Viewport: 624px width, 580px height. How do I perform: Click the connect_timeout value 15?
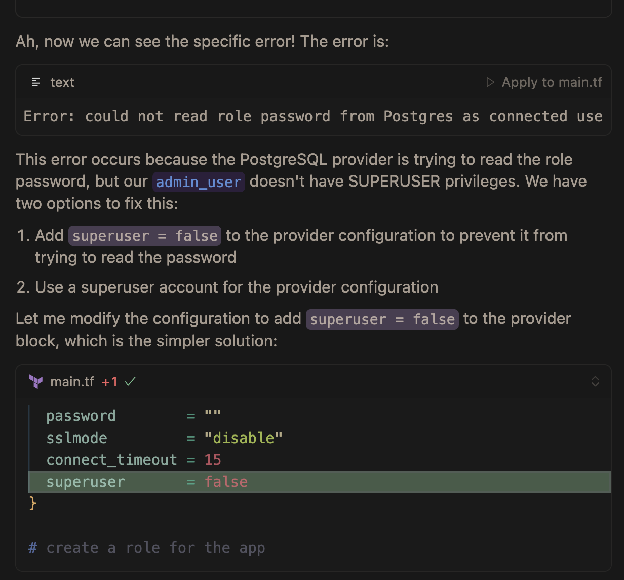click(x=212, y=460)
